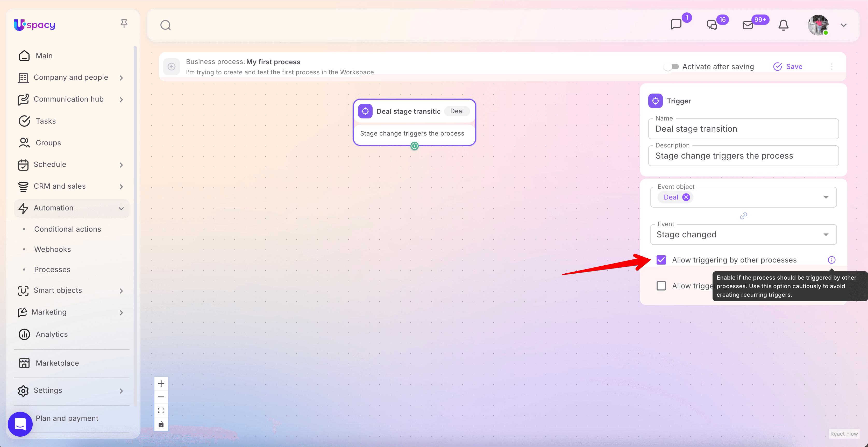Add a step with green plus node

[415, 146]
